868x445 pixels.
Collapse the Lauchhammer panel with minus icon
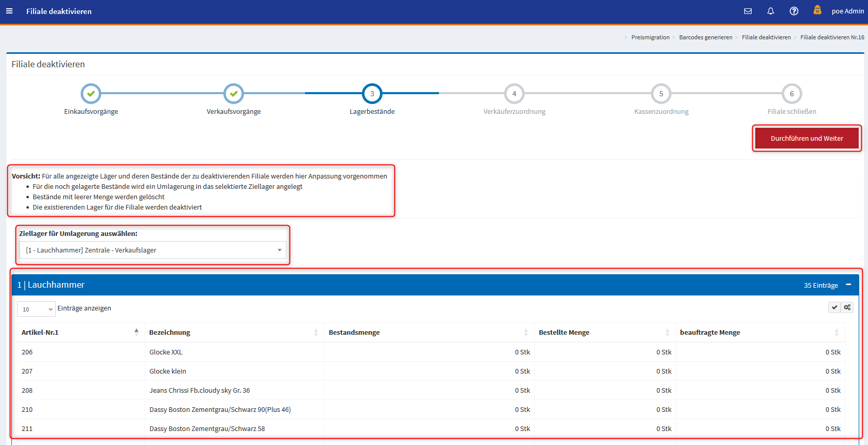[848, 285]
